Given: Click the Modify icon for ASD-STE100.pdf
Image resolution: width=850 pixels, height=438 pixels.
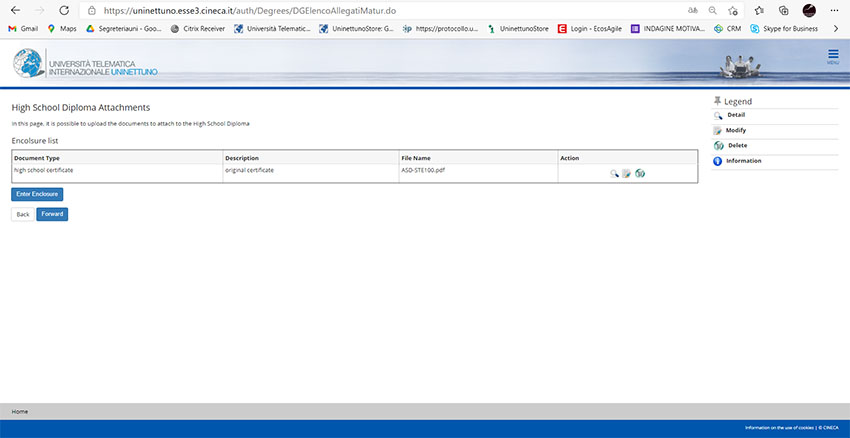Looking at the screenshot, I should (x=626, y=174).
